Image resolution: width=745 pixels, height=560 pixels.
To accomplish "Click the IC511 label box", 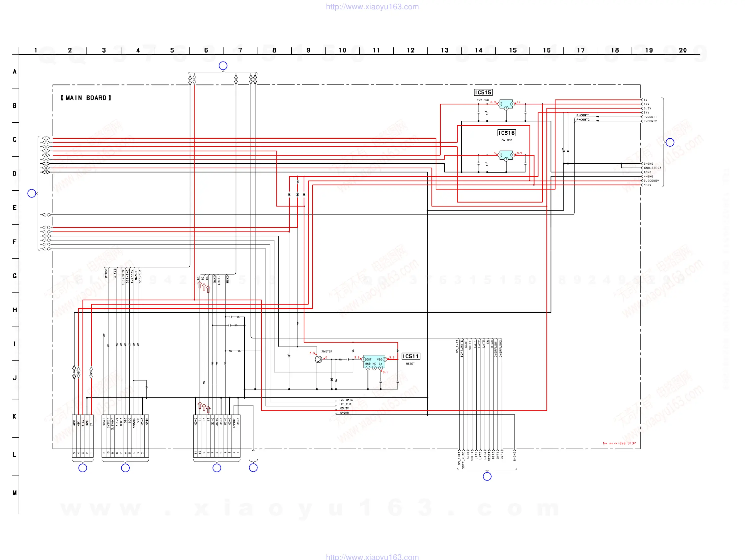I will 410,356.
